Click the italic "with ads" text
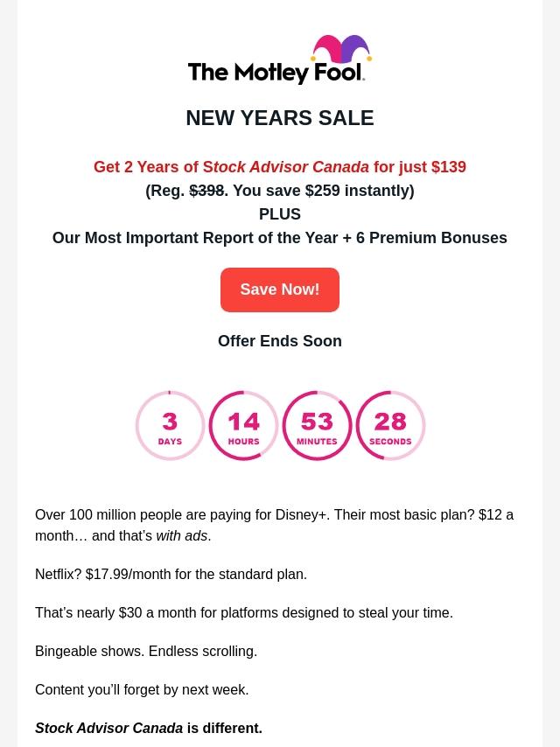 (182, 536)
